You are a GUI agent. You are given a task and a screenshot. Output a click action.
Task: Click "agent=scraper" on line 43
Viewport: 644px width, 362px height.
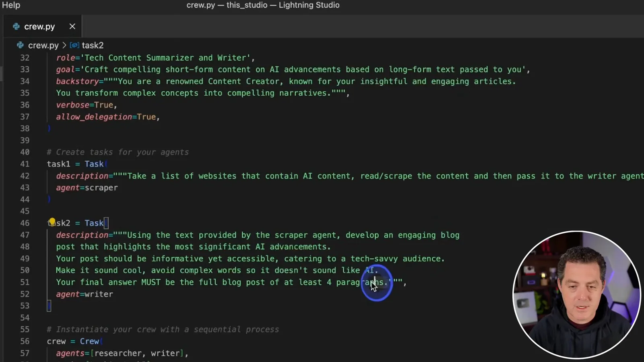[87, 188]
